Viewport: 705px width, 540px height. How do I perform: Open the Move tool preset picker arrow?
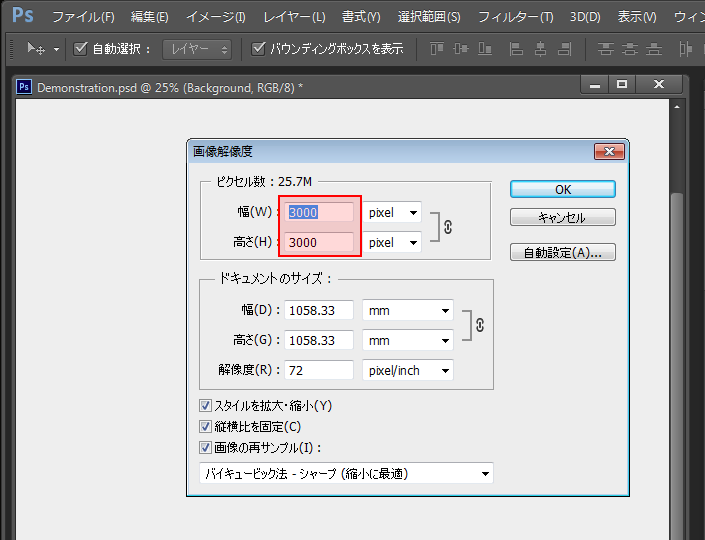tap(56, 49)
